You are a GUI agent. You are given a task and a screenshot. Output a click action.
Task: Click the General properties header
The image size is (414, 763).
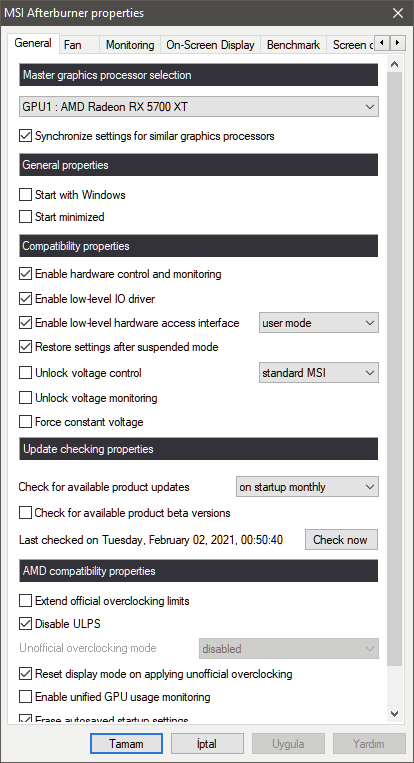pyautogui.click(x=198, y=165)
